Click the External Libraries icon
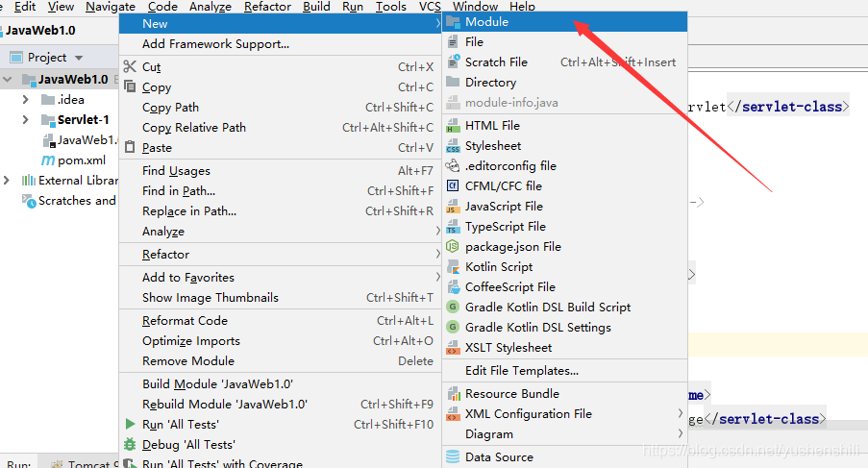This screenshot has width=868, height=468. point(28,181)
